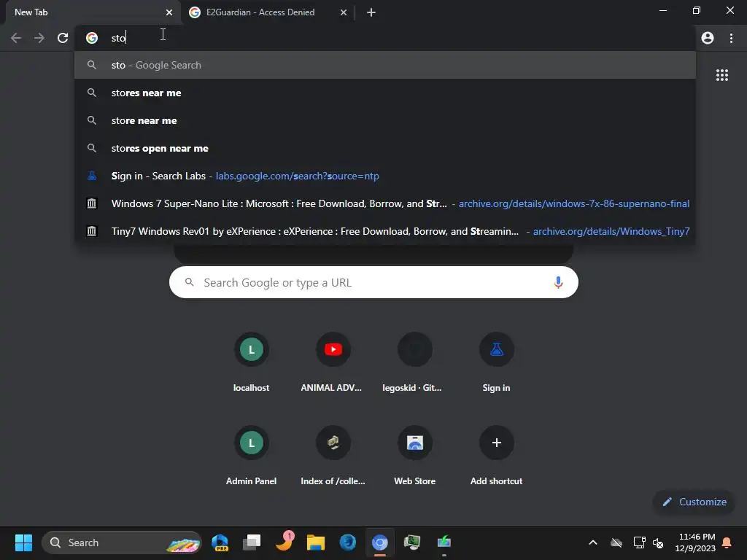Image resolution: width=747 pixels, height=560 pixels.
Task: Open Task View on the taskbar
Action: click(252, 542)
